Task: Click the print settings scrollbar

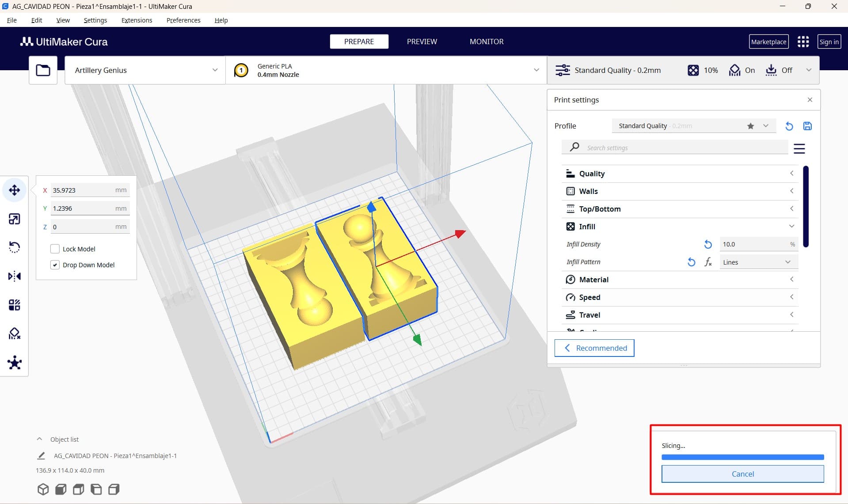Action: (806, 206)
